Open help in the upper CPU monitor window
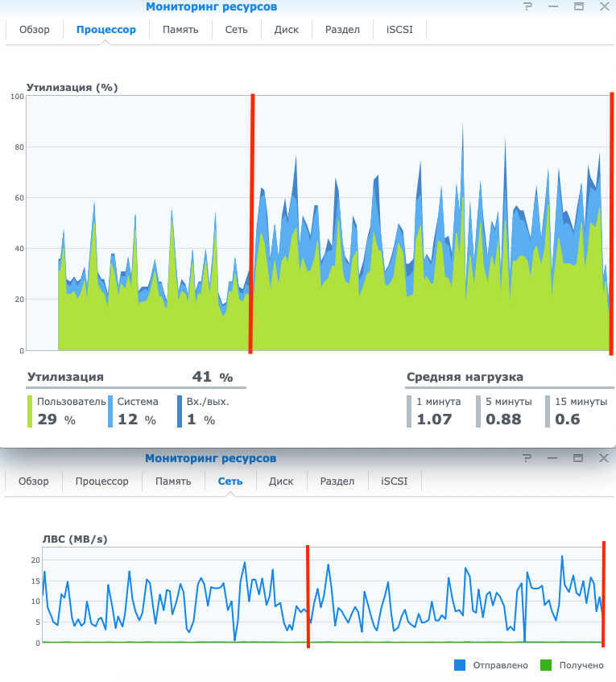This screenshot has width=616, height=682. click(x=528, y=6)
